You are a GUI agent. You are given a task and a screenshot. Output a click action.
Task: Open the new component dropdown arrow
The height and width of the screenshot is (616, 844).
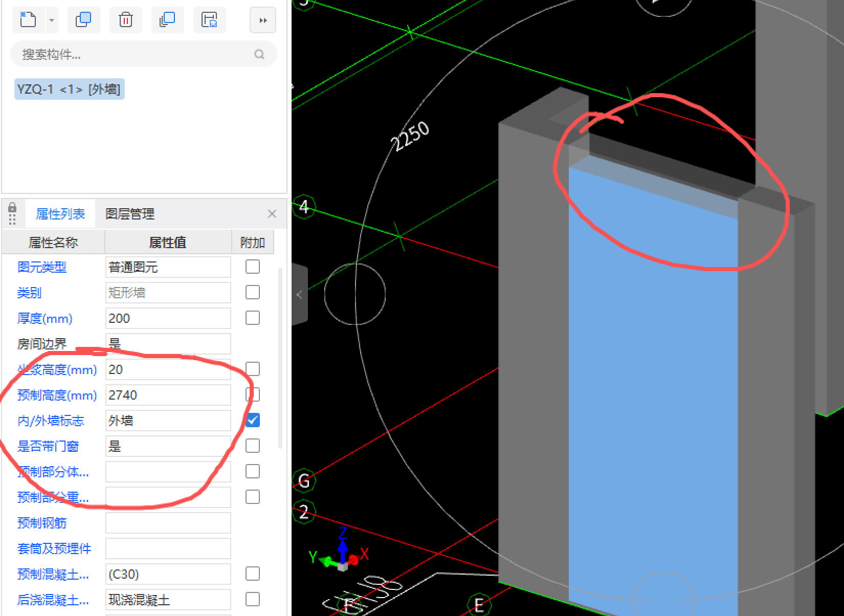[x=52, y=20]
